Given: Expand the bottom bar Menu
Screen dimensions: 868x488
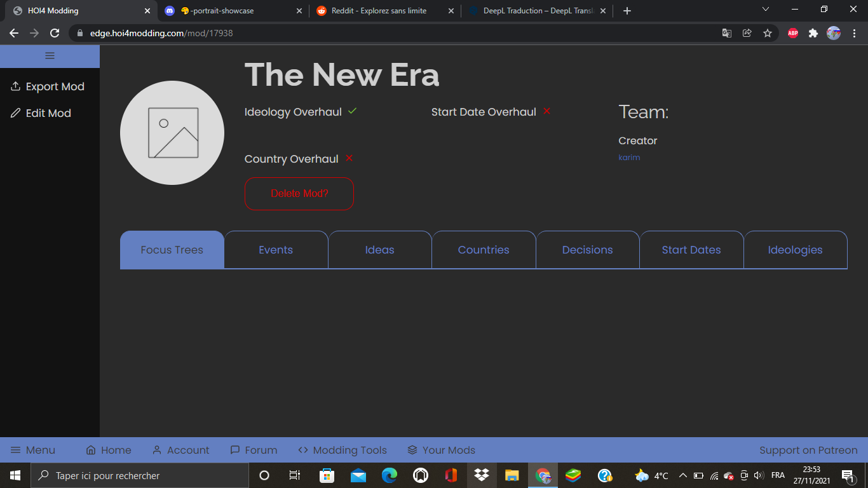Looking at the screenshot, I should pos(33,450).
